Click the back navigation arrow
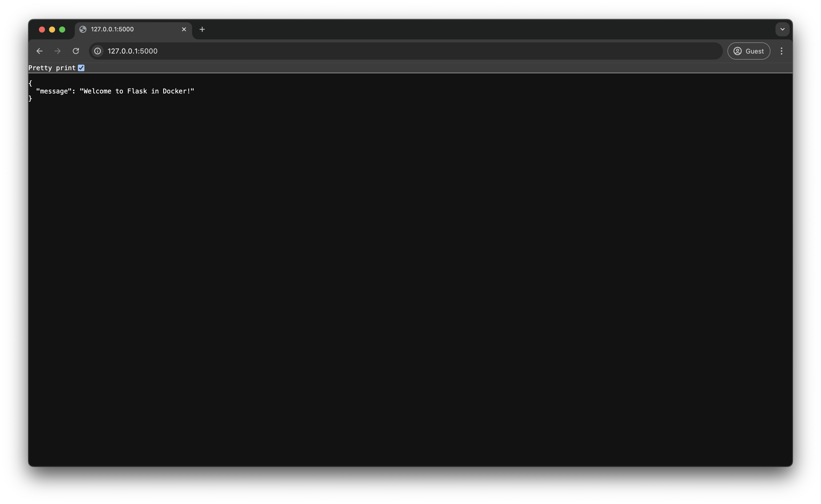Screen dimensions: 821x504 click(39, 51)
